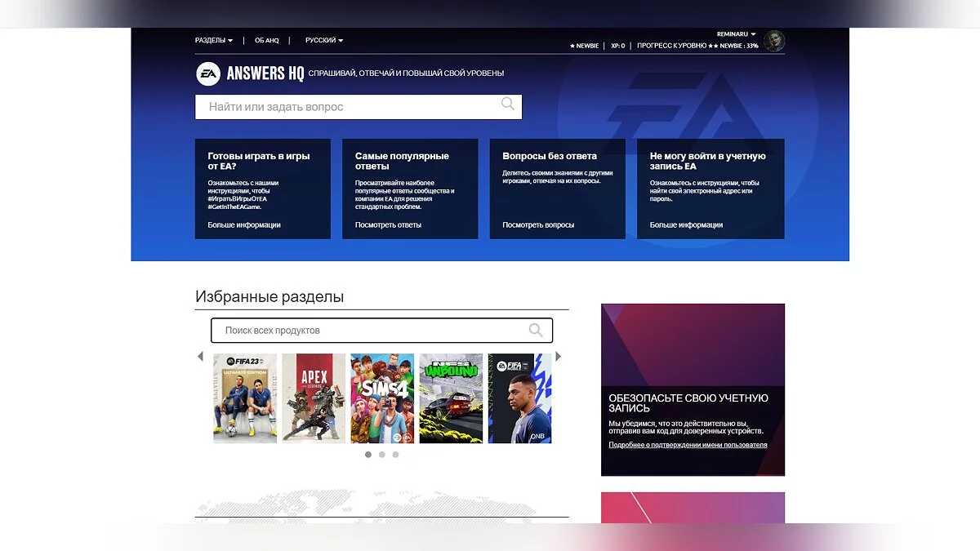
Task: Open The Sims 4 cover
Action: (382, 398)
